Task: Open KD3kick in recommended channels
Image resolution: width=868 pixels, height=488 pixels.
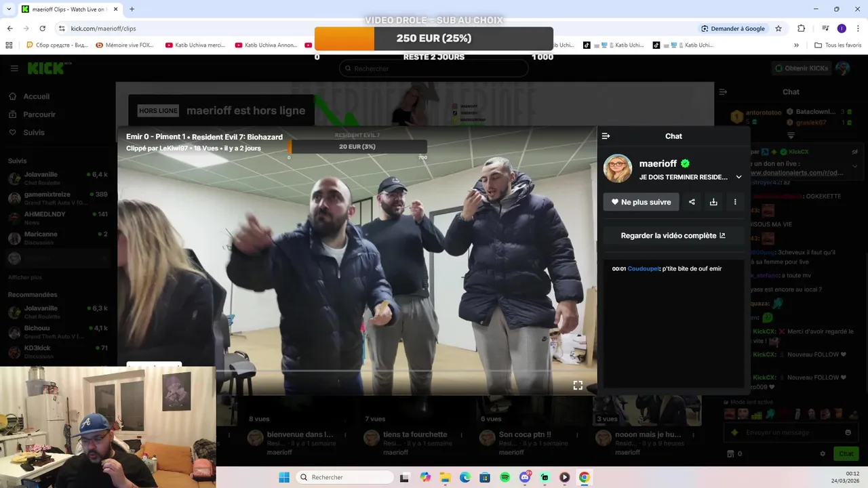Action: (x=57, y=351)
